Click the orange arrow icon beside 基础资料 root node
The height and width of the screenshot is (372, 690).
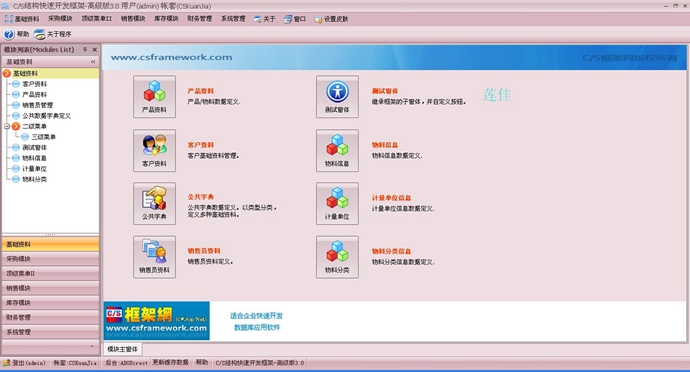point(7,74)
